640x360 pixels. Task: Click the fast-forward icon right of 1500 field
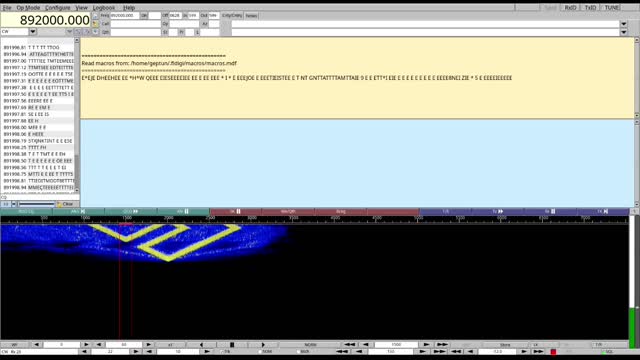click(442, 344)
